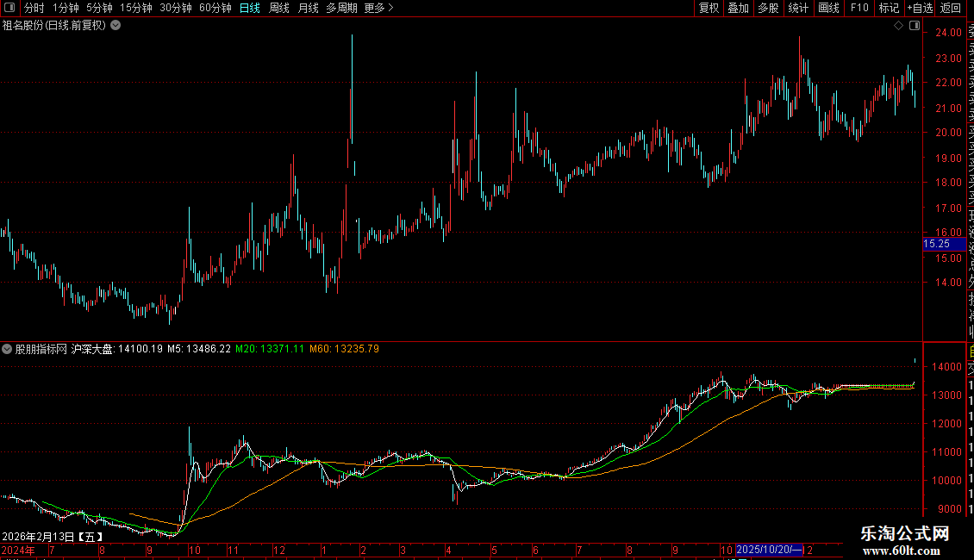The width and height of the screenshot is (974, 560).
Task: Click the 20.00 price axis label
Action: [x=948, y=132]
